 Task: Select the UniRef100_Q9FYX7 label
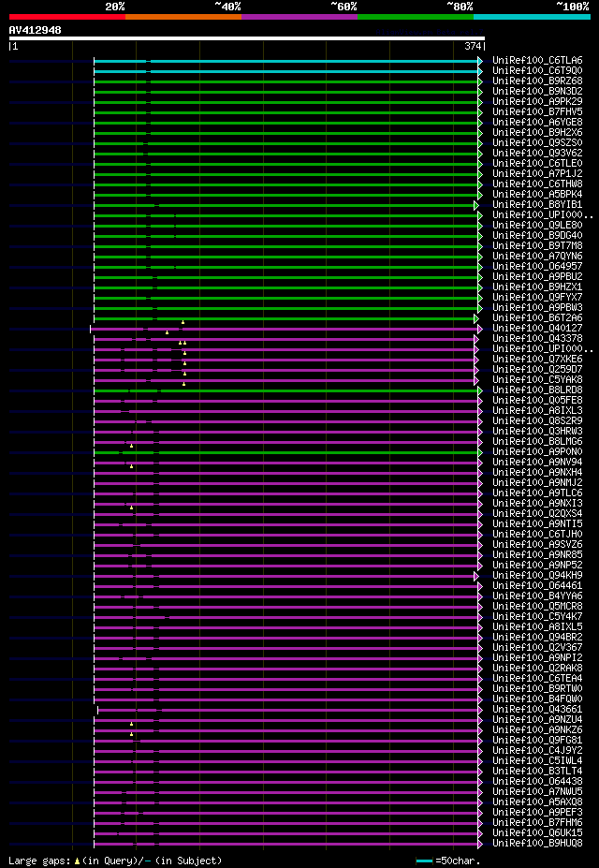[537, 297]
